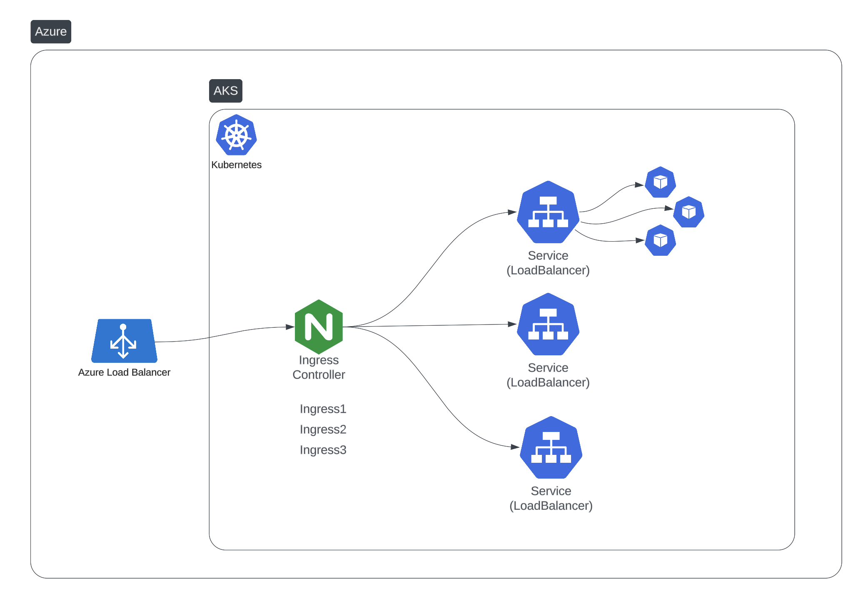This screenshot has width=868, height=609.
Task: Click the top Service (LoadBalancer) caption
Action: 548,263
